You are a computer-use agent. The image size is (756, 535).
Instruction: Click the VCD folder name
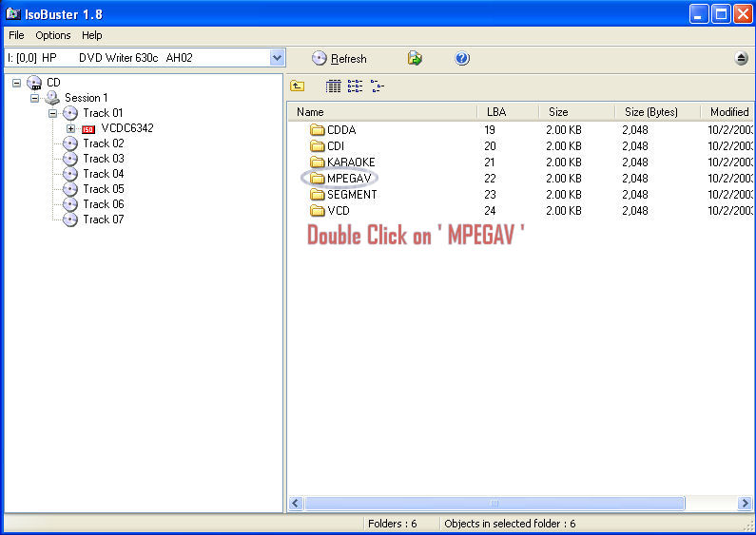click(x=339, y=211)
